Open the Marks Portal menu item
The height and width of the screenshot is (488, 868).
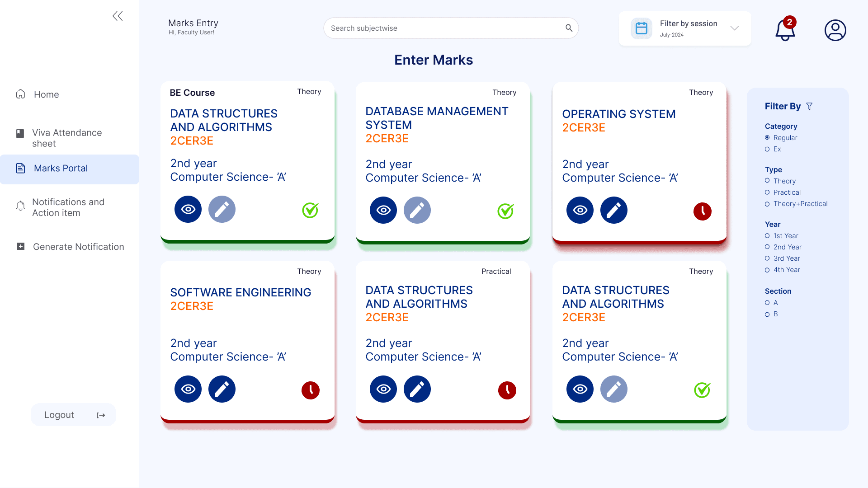[x=61, y=168]
